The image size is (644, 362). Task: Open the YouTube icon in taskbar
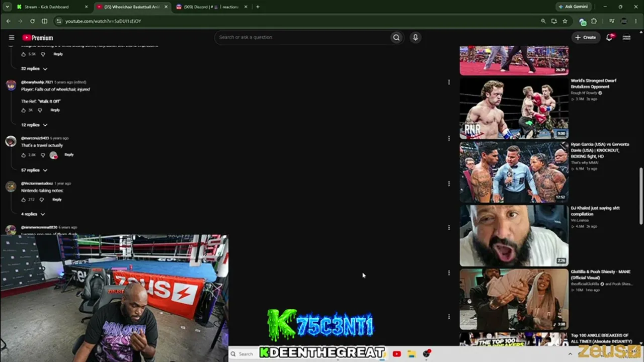(x=396, y=354)
